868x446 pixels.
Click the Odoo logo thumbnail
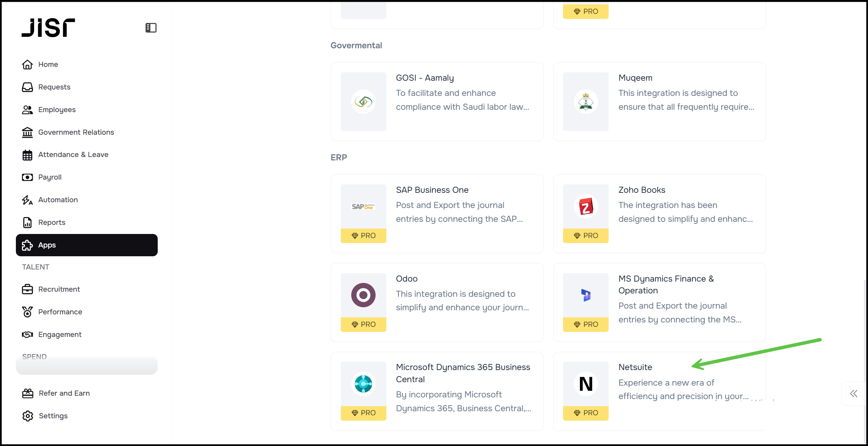[x=363, y=295]
